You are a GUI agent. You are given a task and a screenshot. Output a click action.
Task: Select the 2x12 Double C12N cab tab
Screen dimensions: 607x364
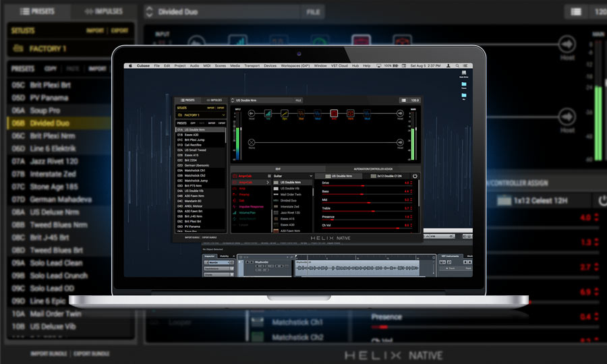coord(386,176)
